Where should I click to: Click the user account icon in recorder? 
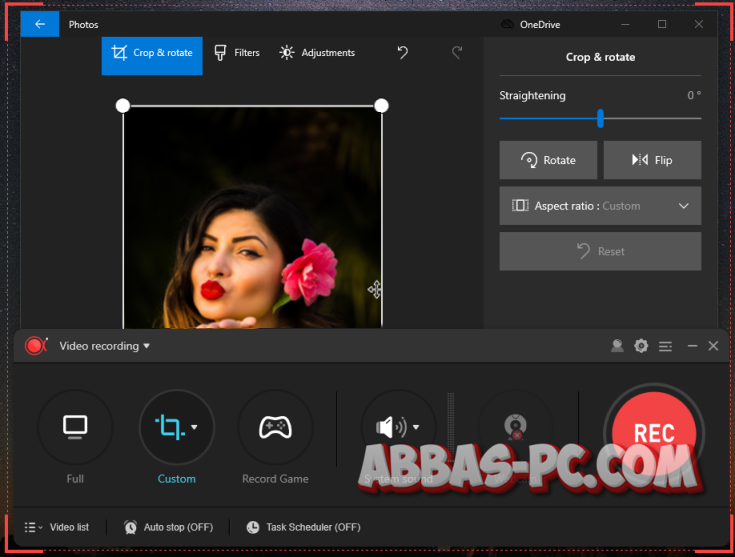pyautogui.click(x=617, y=346)
